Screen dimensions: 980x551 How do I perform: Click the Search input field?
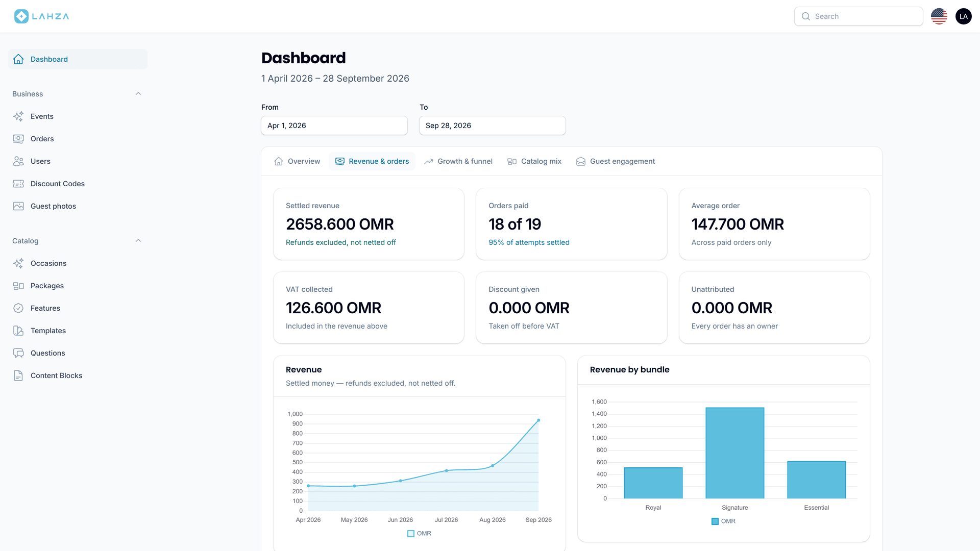pos(859,16)
